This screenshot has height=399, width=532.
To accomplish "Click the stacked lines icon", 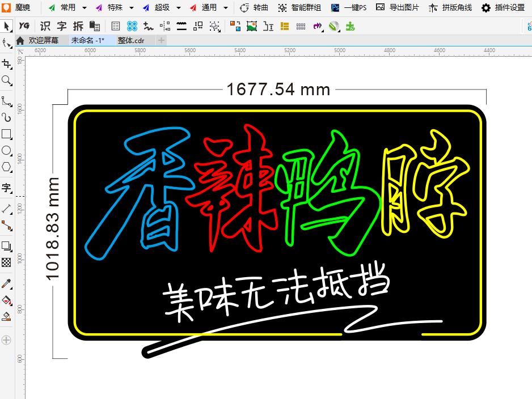I will pos(181,26).
